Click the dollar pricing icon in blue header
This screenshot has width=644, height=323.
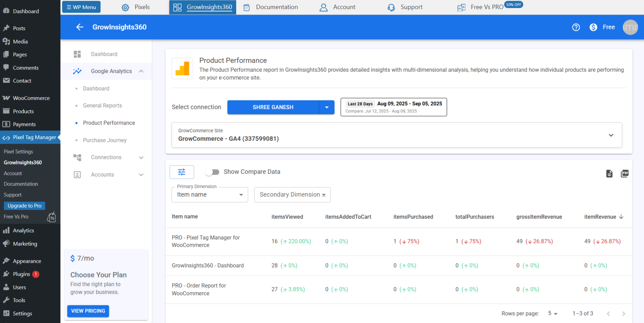point(593,27)
